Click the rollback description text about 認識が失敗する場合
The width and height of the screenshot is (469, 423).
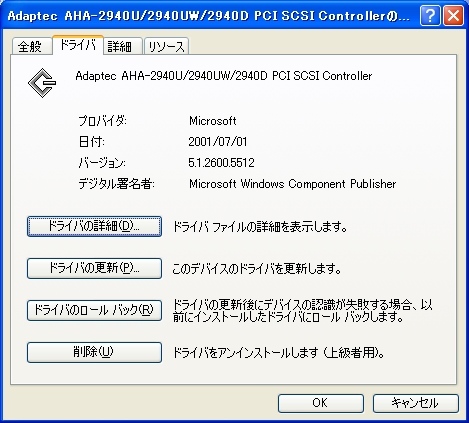[303, 311]
